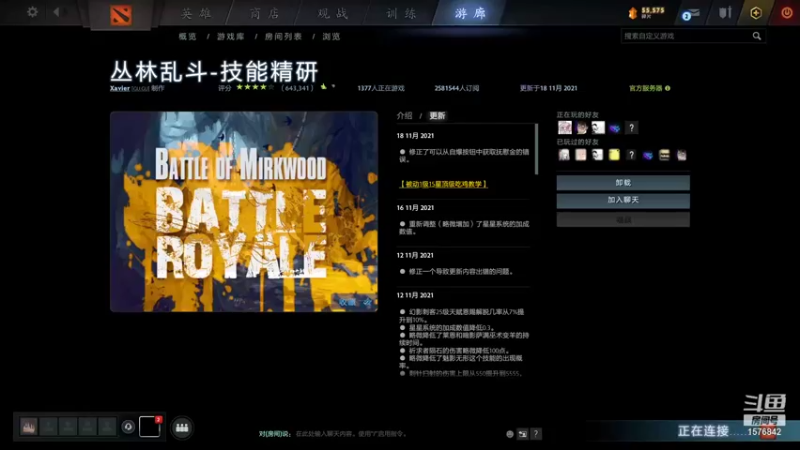Open second currently-playing friend avatar
Image resolution: width=800 pixels, height=450 pixels.
tap(581, 128)
